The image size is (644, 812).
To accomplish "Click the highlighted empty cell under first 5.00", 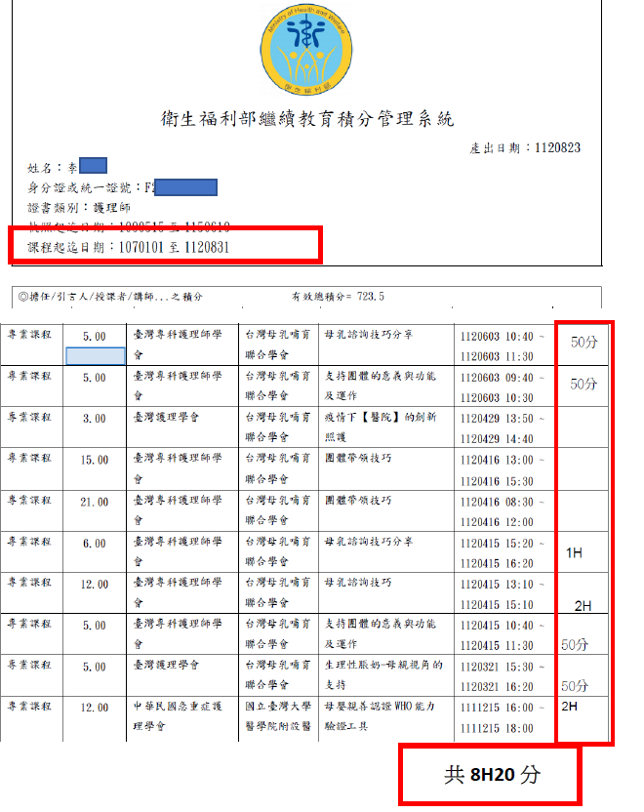I will (x=95, y=356).
